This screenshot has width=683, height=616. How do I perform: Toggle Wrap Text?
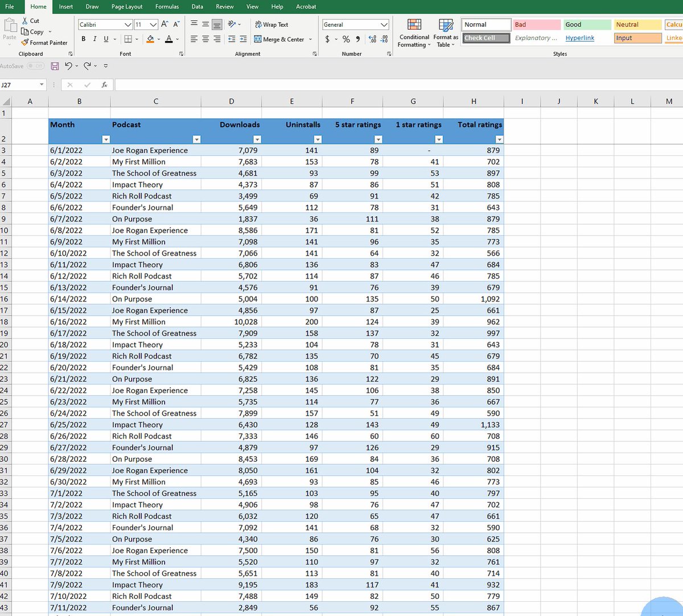[271, 24]
